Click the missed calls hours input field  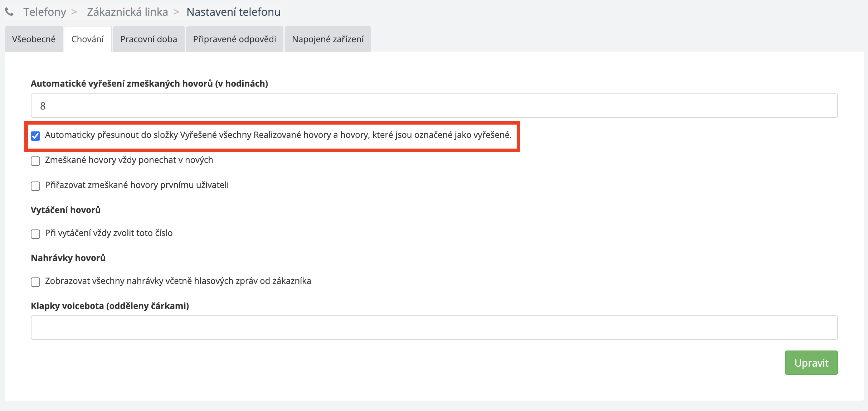[434, 106]
